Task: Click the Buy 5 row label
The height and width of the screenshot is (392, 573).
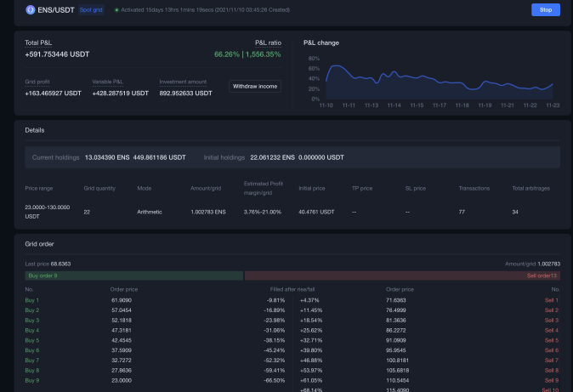Action: [x=32, y=340]
